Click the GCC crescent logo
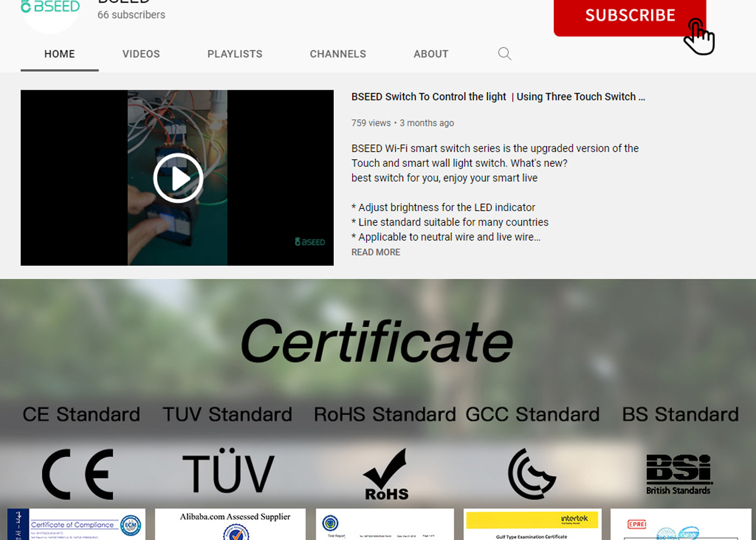Viewport: 756px width, 540px height. (532, 474)
